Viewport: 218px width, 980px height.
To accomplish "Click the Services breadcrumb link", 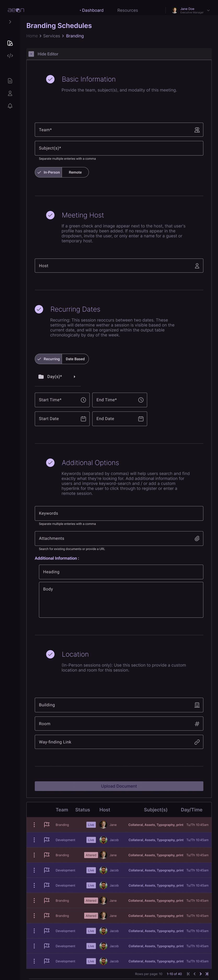I will pyautogui.click(x=51, y=36).
